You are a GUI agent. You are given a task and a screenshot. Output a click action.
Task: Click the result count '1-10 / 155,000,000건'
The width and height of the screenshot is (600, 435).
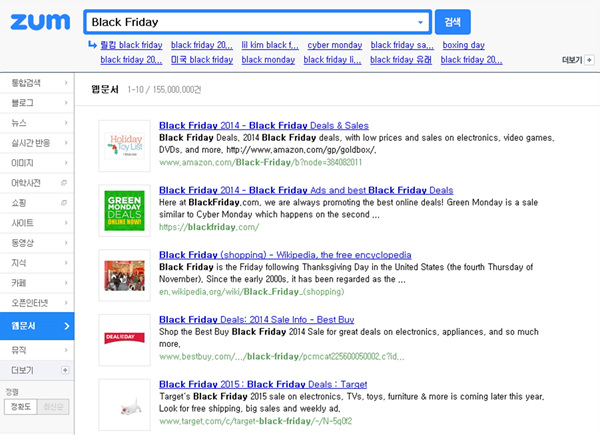click(164, 90)
